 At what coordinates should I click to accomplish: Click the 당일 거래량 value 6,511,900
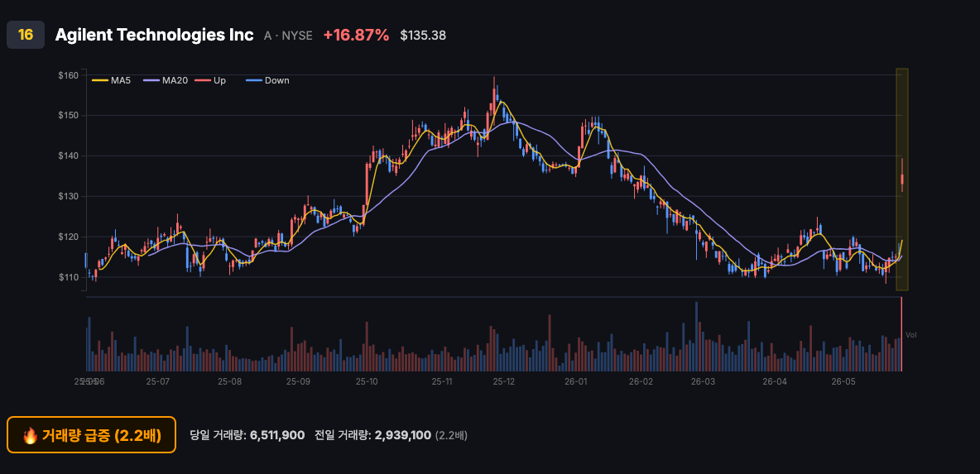(x=277, y=435)
